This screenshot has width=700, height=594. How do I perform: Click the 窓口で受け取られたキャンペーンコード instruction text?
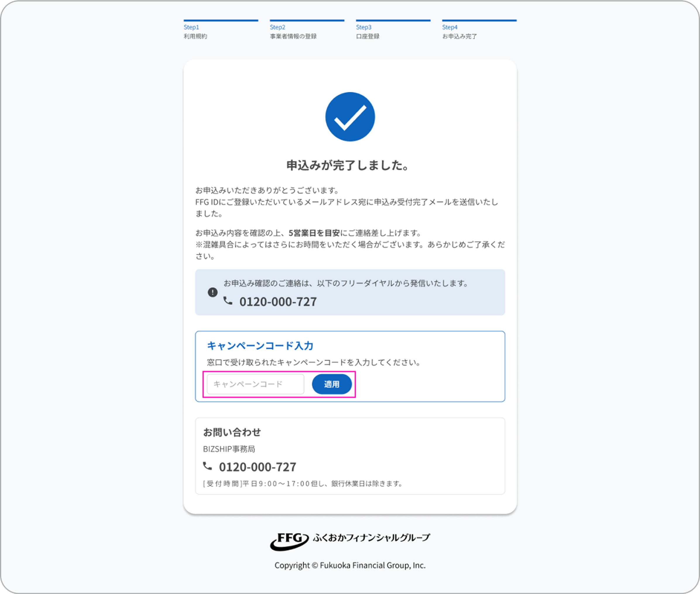click(x=314, y=363)
